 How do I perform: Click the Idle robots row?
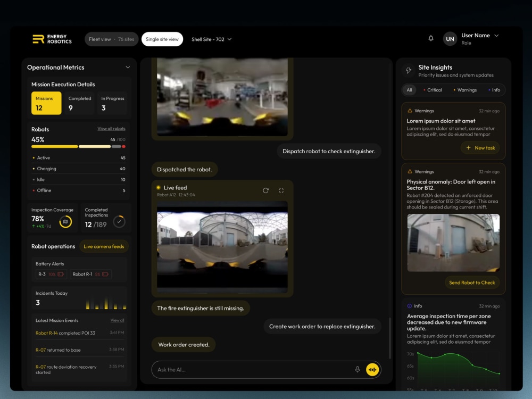coord(78,179)
